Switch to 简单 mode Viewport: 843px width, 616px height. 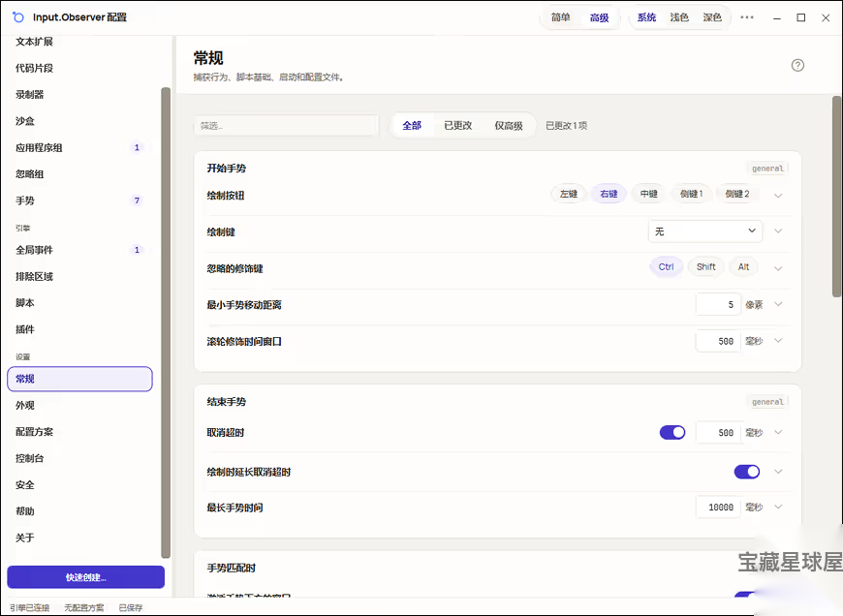coord(560,17)
